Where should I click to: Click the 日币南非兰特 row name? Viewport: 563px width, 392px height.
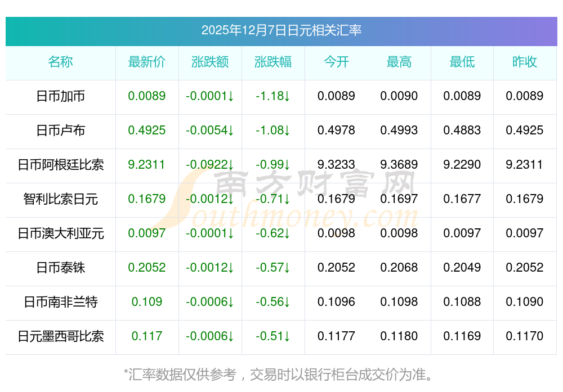[60, 302]
